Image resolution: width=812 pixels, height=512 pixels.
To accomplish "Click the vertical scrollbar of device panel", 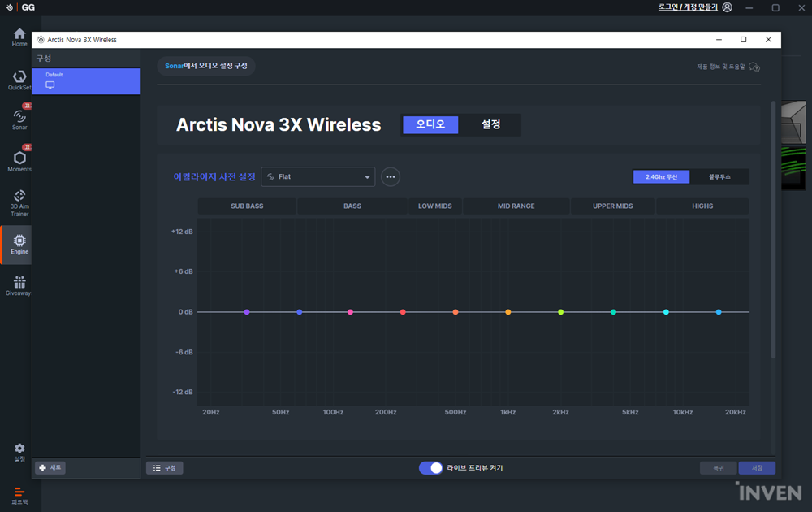I will pyautogui.click(x=773, y=229).
